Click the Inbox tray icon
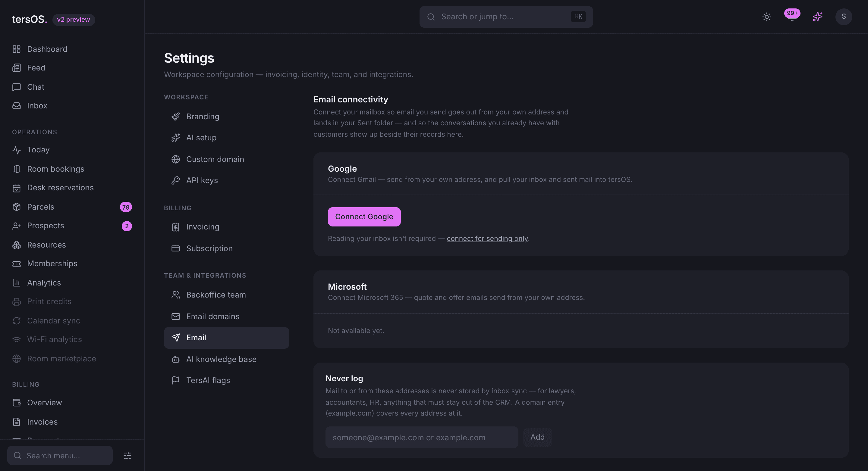 tap(17, 106)
